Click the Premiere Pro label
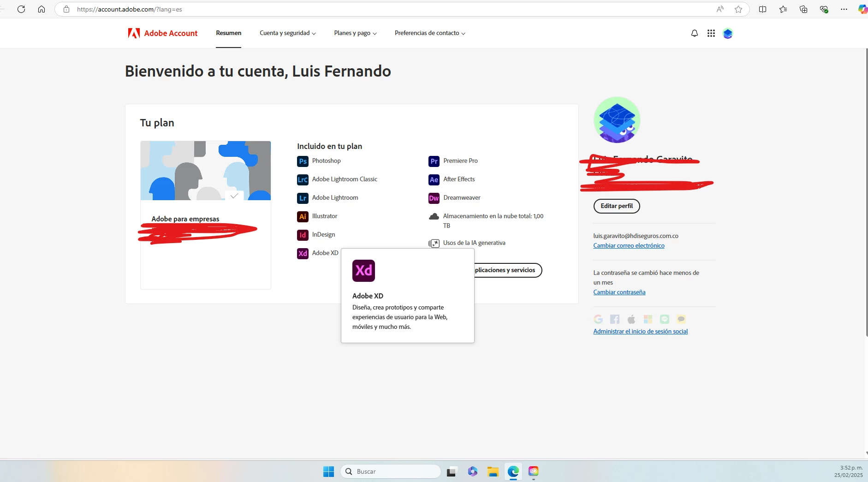 click(x=460, y=161)
